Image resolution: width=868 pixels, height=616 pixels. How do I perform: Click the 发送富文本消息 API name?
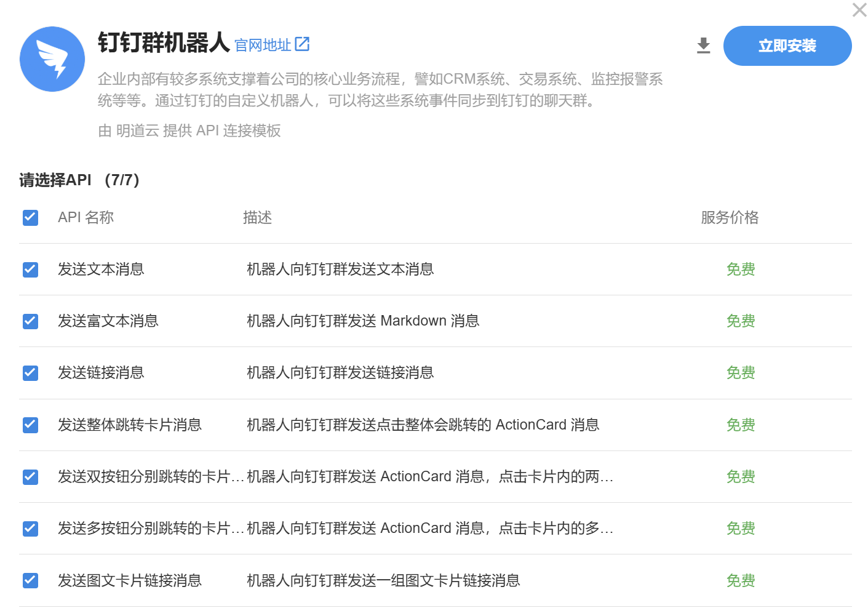[x=108, y=321]
